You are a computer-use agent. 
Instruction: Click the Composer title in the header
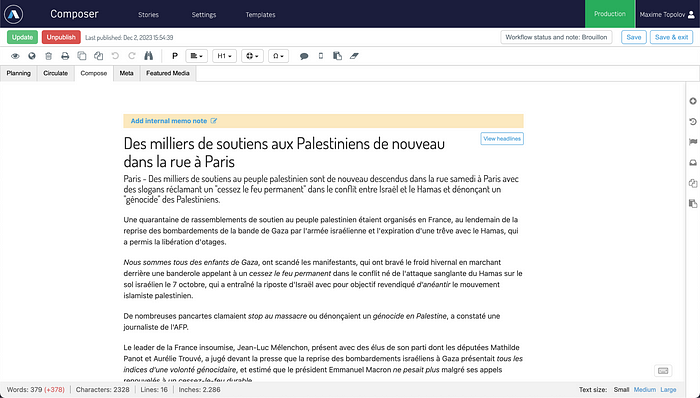point(74,14)
